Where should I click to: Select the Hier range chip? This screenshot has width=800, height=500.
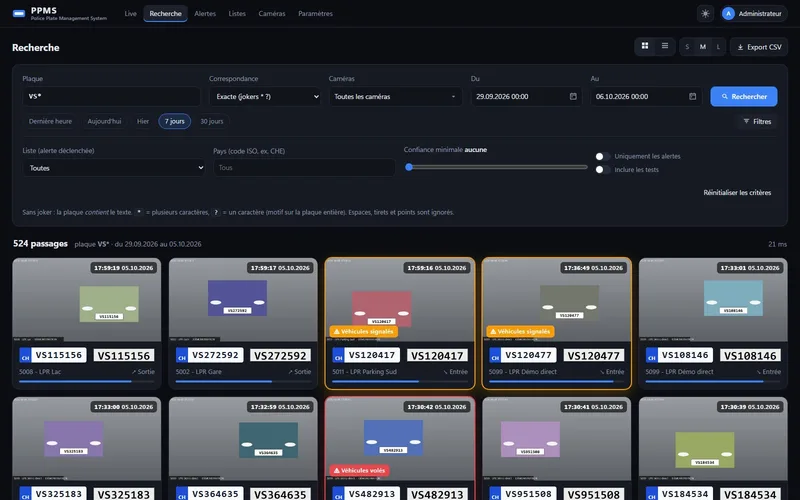pyautogui.click(x=143, y=121)
